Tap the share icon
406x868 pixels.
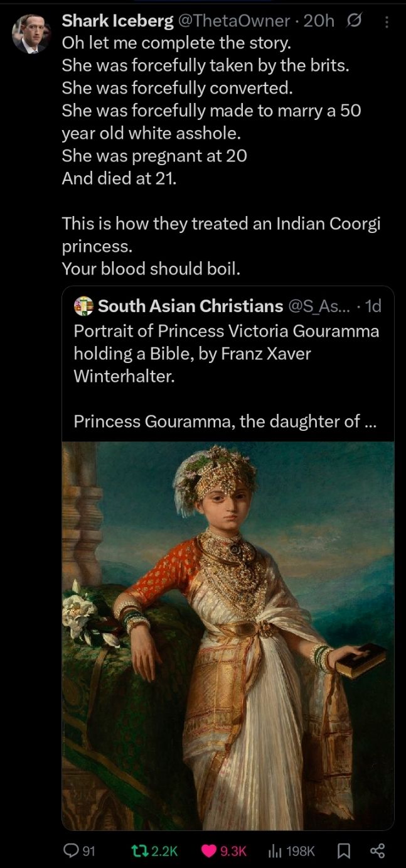tap(377, 850)
